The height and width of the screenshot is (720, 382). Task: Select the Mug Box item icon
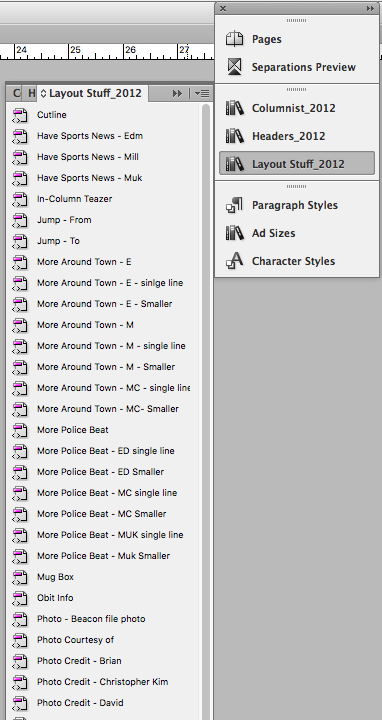[x=20, y=577]
